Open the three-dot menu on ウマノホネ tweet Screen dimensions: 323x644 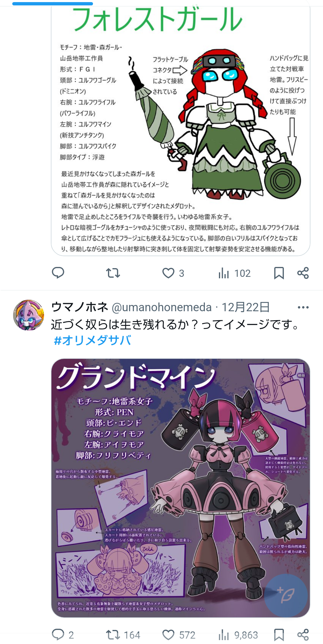tap(303, 307)
